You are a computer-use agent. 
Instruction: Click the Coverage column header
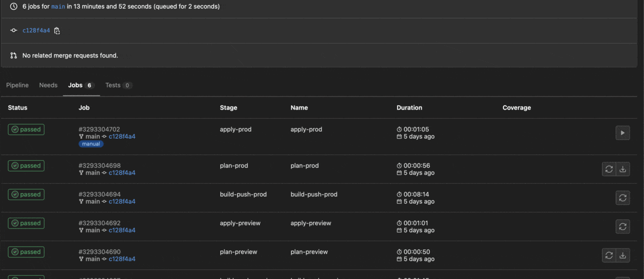tap(517, 108)
